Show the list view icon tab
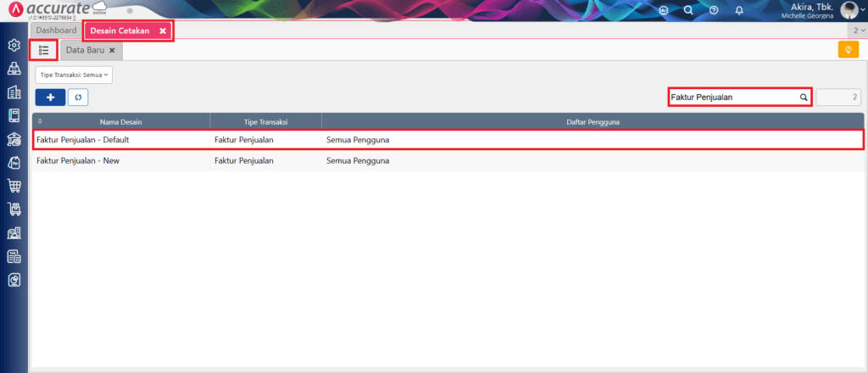 tap(44, 50)
